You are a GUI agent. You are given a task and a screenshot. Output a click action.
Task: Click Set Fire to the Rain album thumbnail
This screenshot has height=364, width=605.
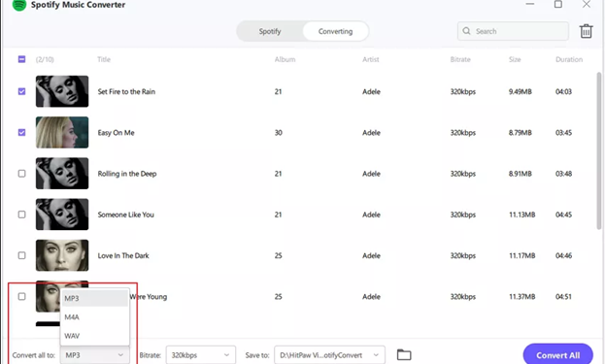click(62, 91)
